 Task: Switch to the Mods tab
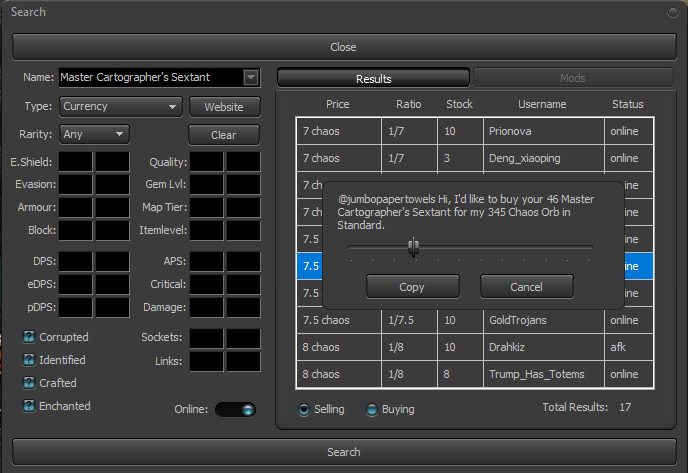573,78
